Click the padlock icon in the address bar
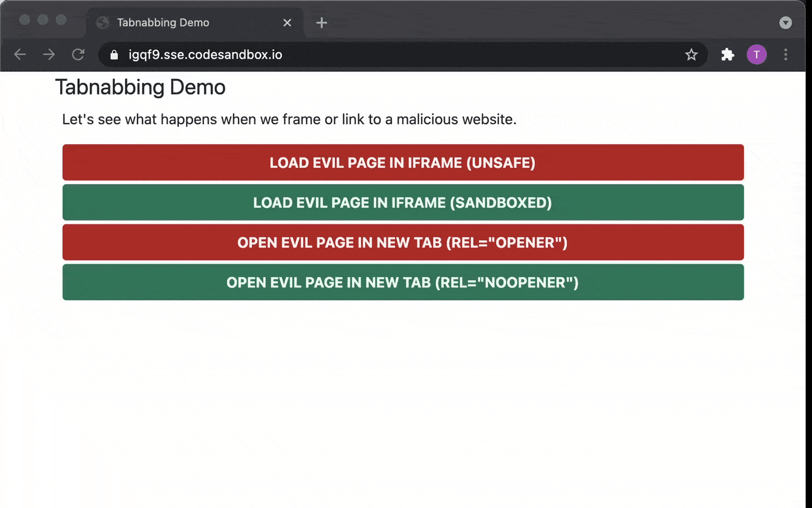Screen dimensions: 812x508 point(113,55)
